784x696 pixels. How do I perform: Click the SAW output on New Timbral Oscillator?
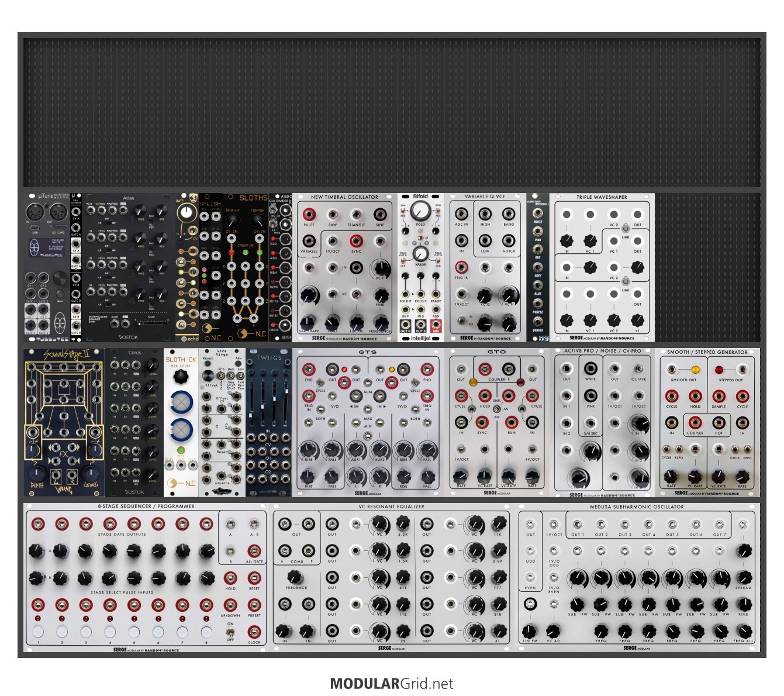coord(333,214)
